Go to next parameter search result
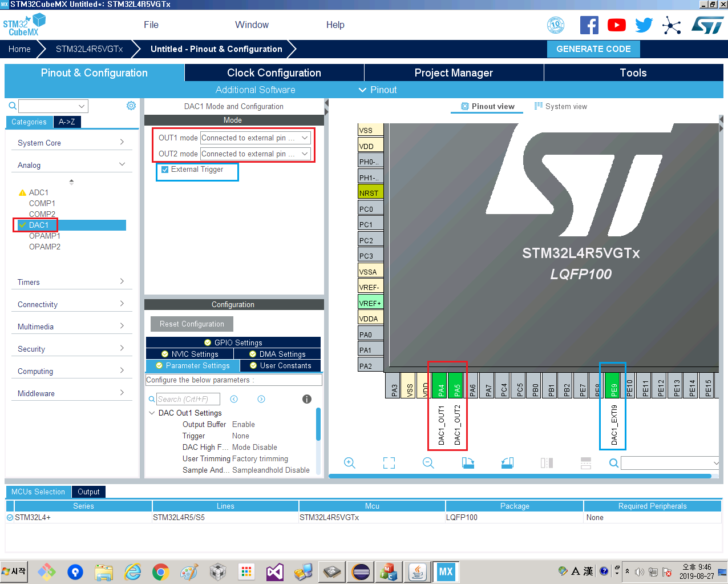The height and width of the screenshot is (584, 728). click(x=261, y=399)
